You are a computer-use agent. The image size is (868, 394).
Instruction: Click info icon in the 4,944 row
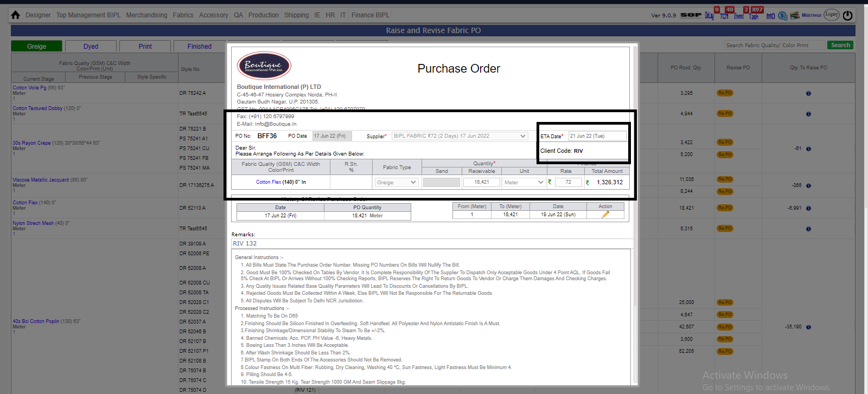click(x=808, y=114)
